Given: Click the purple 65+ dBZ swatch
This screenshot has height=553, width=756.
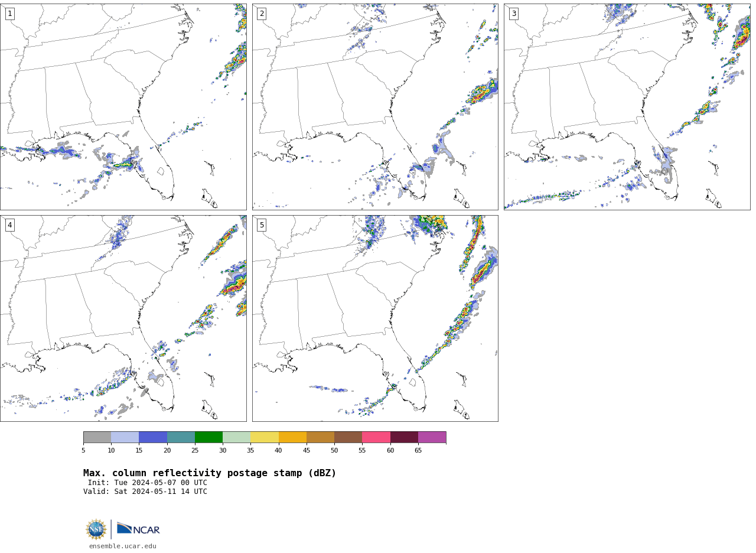Looking at the screenshot, I should coord(432,437).
